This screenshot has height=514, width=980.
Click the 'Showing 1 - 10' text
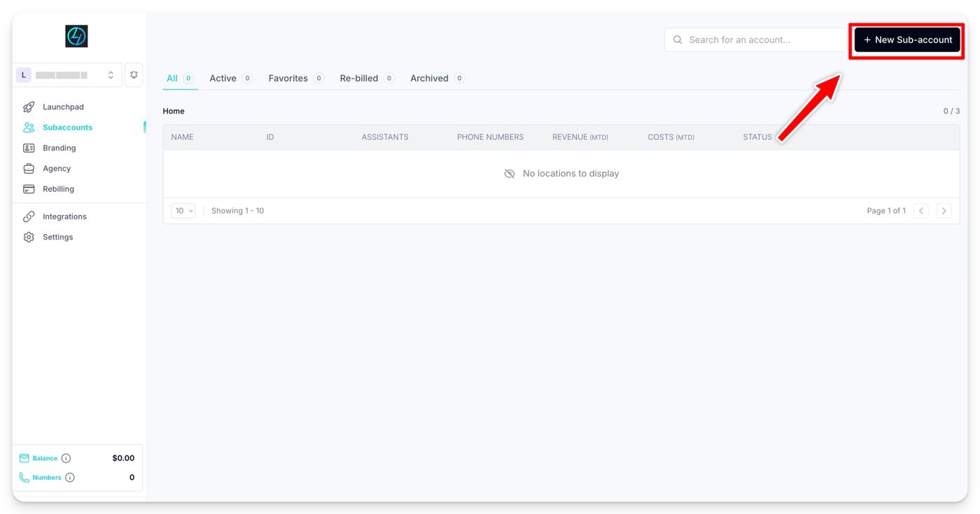click(237, 211)
